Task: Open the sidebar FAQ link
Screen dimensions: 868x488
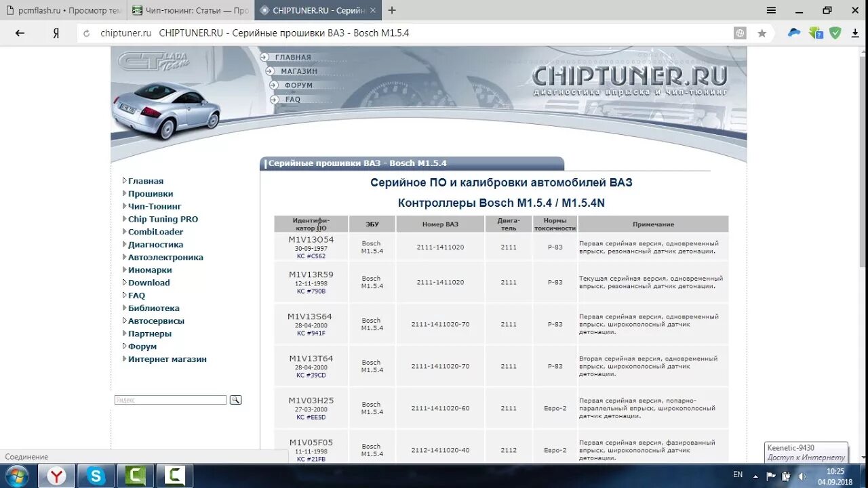Action: tap(136, 296)
